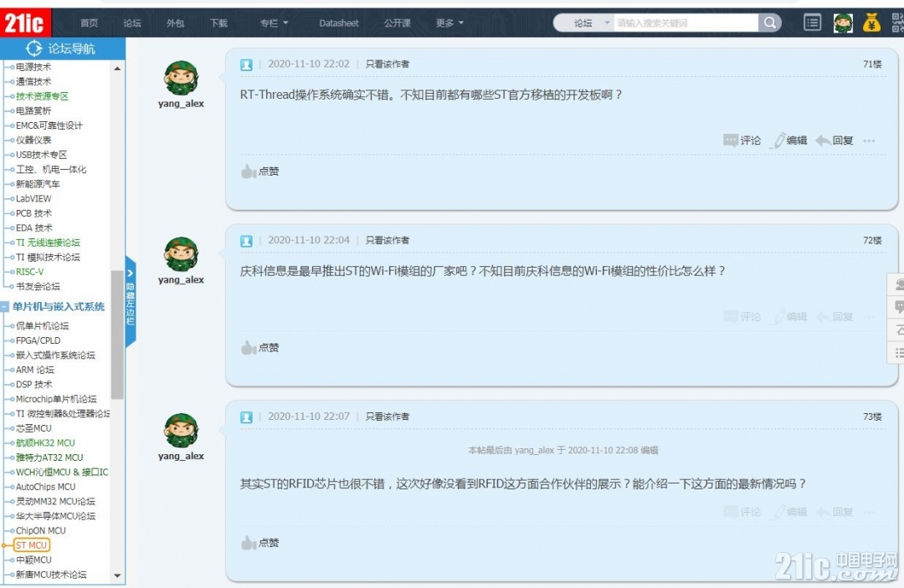Open the money bag icon in the header
The image size is (904, 588).
point(871,23)
